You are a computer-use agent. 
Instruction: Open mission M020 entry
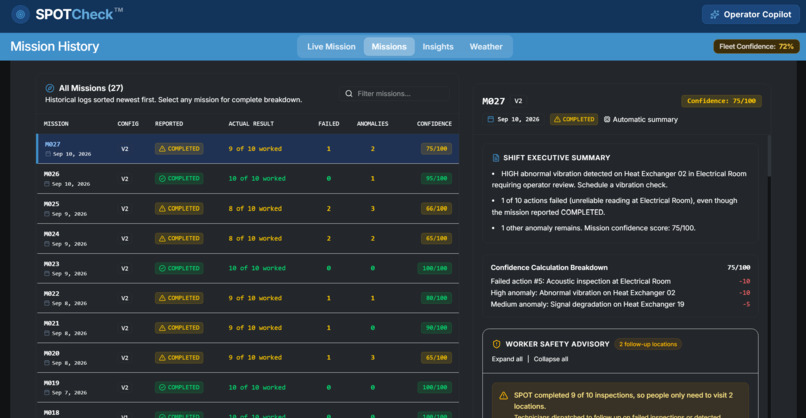pyautogui.click(x=248, y=357)
